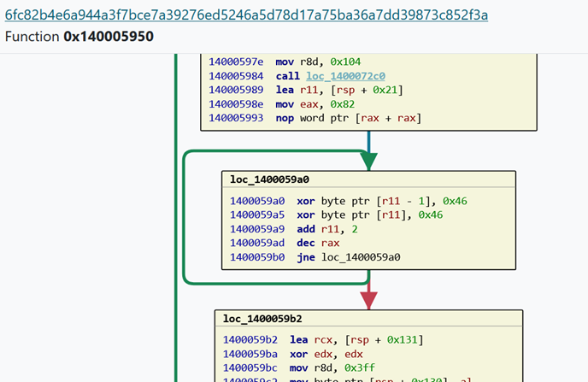The image size is (588, 382).
Task: Select address 14000597e mov r8d, 0x104
Action: [x=285, y=62]
